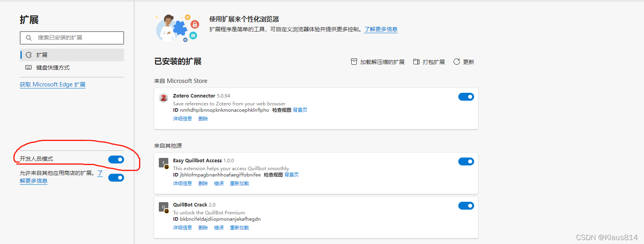Image resolution: width=644 pixels, height=244 pixels.
Task: Click the Zotero Connector 5.0.94 title
Action: 201,96
